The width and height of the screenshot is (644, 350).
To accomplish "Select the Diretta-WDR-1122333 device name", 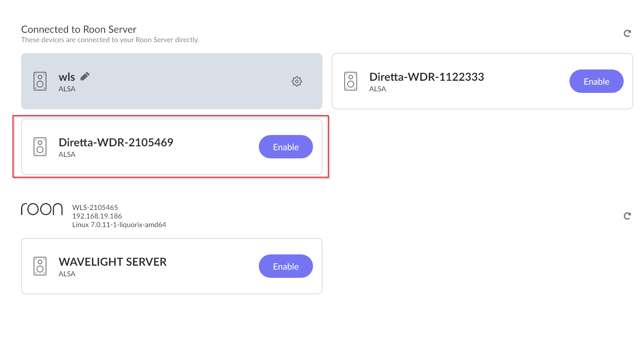I will (x=427, y=77).
